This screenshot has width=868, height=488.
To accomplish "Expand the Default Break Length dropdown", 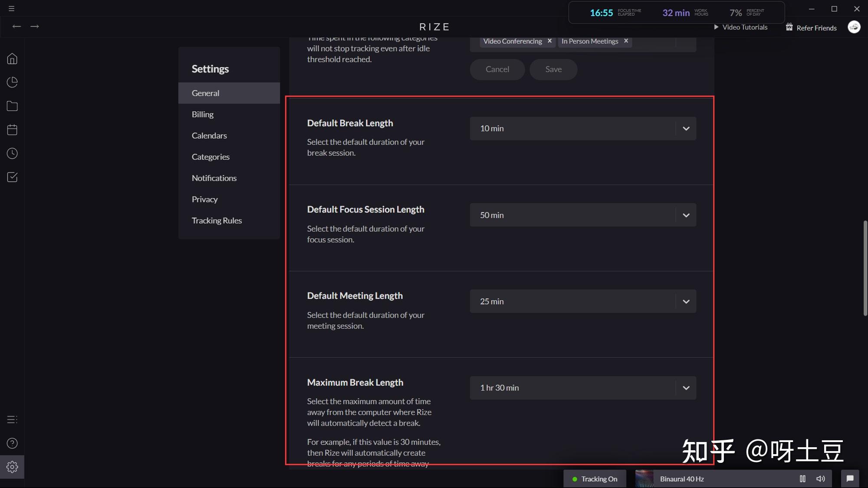I will [686, 128].
